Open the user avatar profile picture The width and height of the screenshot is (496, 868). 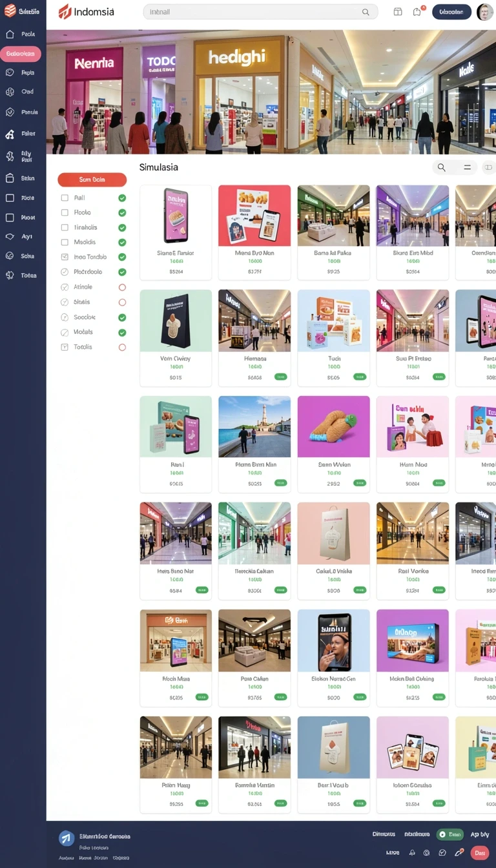tap(484, 12)
